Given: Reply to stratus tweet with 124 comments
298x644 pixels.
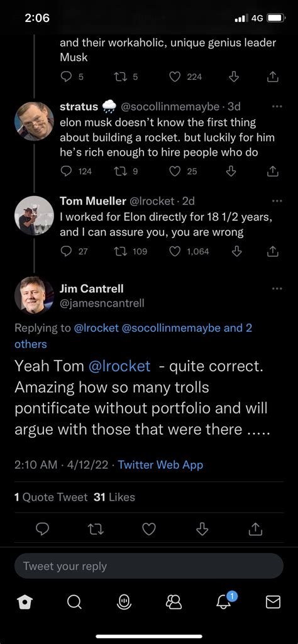Looking at the screenshot, I should (x=66, y=172).
